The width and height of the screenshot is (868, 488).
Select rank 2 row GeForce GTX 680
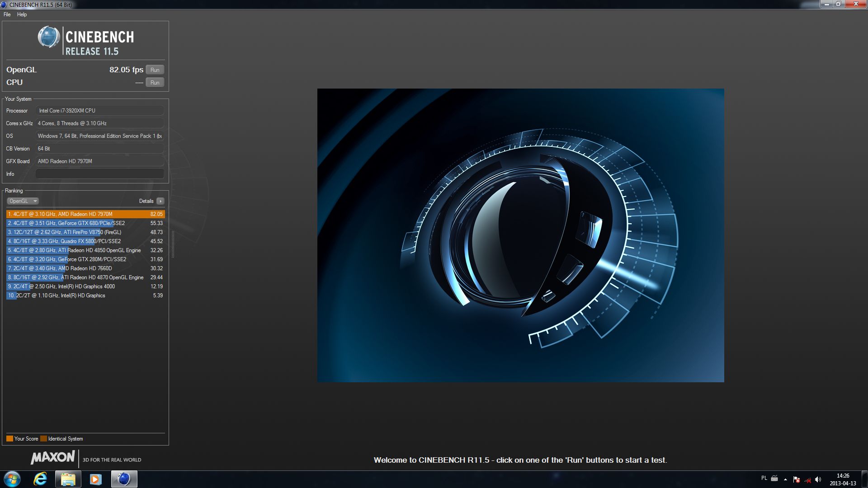(85, 223)
